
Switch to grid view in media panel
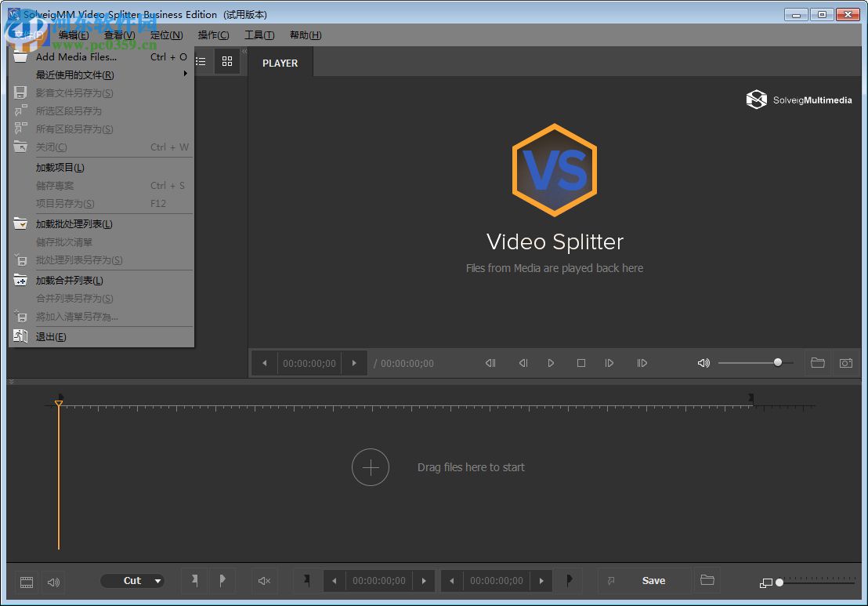pyautogui.click(x=227, y=61)
